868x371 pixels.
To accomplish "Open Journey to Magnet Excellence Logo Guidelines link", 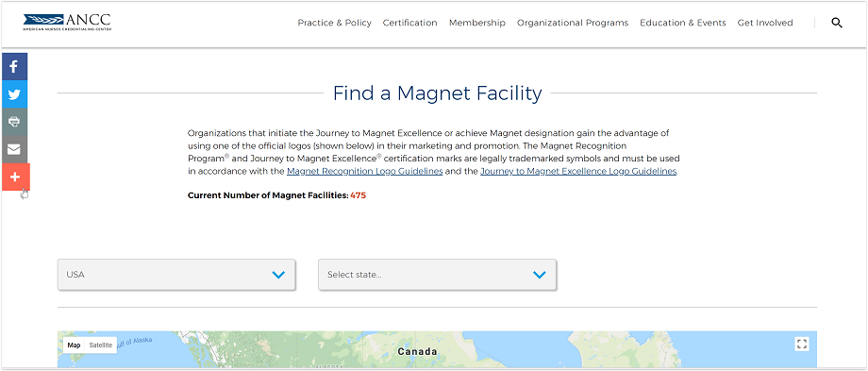I will pos(578,172).
